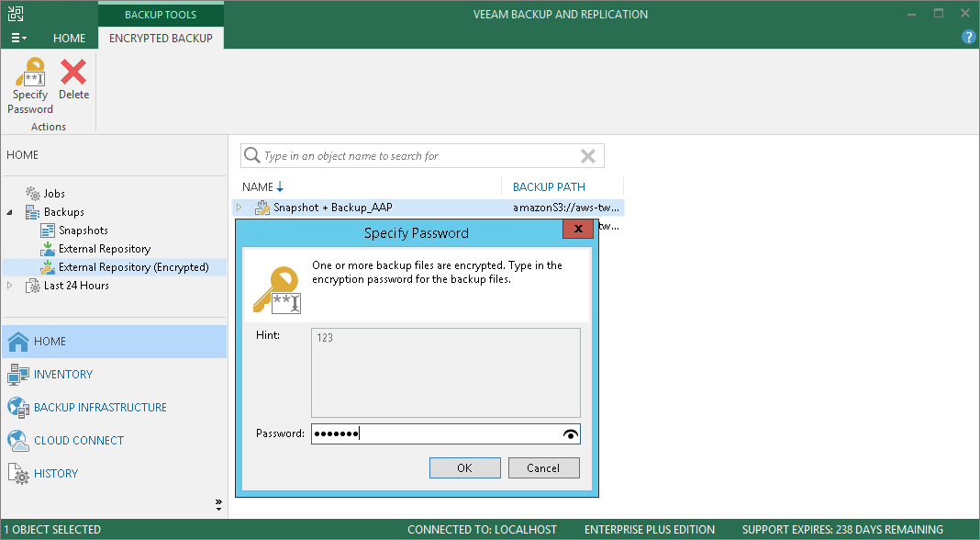Click the Last 24 Hours icon
Image resolution: width=980 pixels, height=540 pixels.
[32, 286]
